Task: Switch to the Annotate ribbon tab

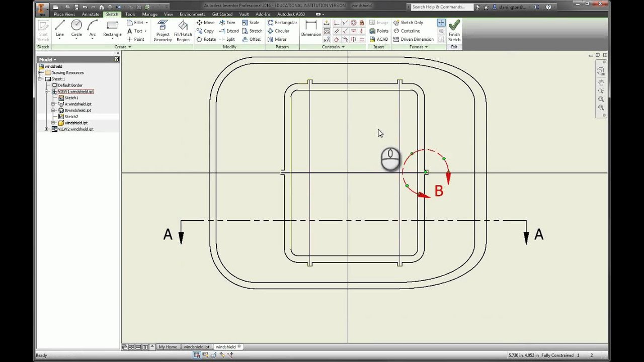Action: [x=91, y=14]
